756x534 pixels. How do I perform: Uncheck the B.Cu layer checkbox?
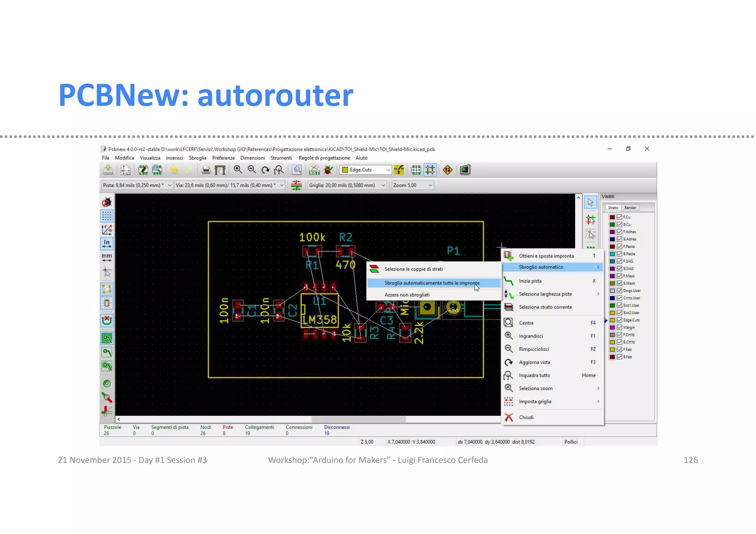click(x=619, y=224)
